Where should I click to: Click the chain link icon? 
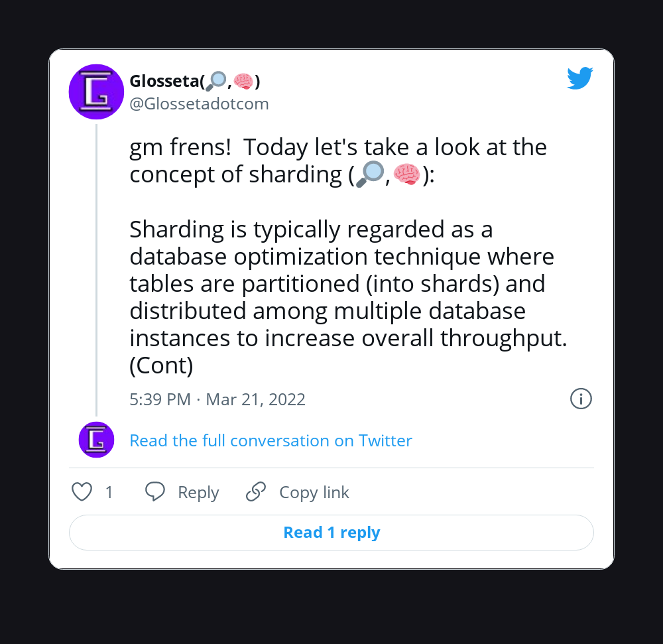click(x=256, y=492)
